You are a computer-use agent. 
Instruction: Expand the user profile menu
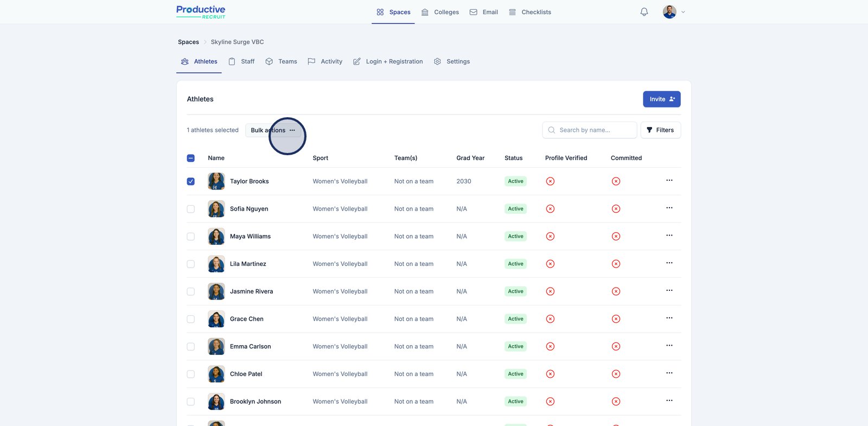(674, 12)
